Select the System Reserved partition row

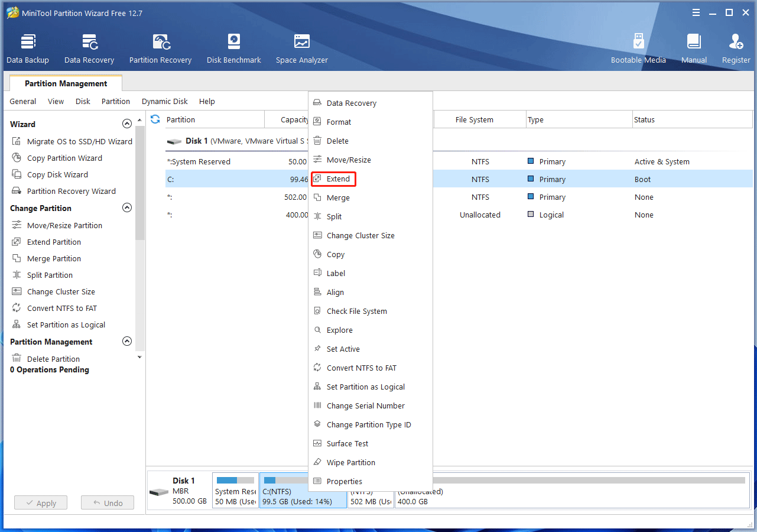coord(459,161)
